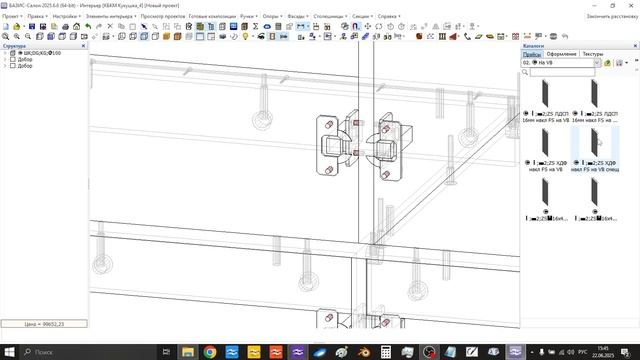
Task: Open the Фасады dropdown menu
Action: pyautogui.click(x=298, y=16)
